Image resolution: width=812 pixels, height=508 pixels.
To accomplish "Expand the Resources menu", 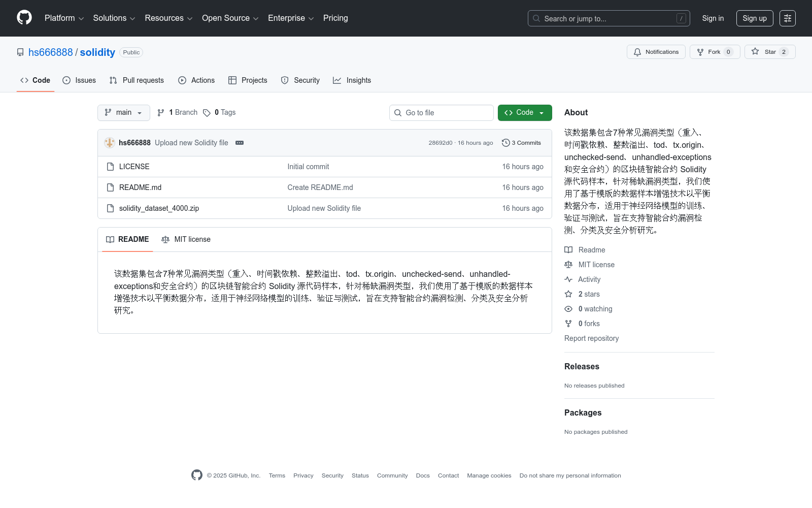I will (x=168, y=18).
